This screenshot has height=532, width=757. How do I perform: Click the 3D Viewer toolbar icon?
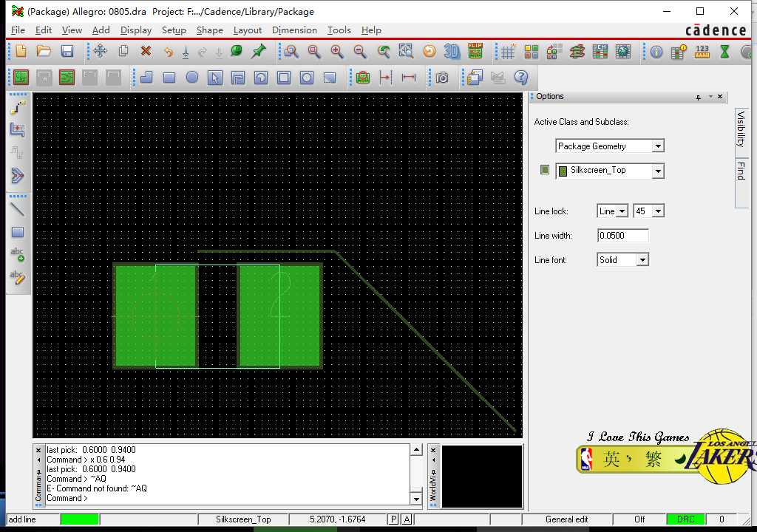pyautogui.click(x=452, y=52)
